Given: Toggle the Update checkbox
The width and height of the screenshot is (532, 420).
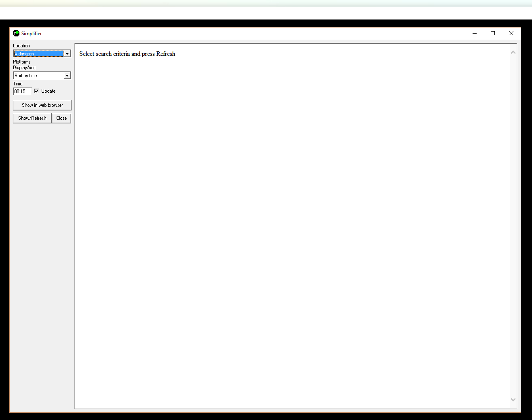Looking at the screenshot, I should [x=36, y=91].
